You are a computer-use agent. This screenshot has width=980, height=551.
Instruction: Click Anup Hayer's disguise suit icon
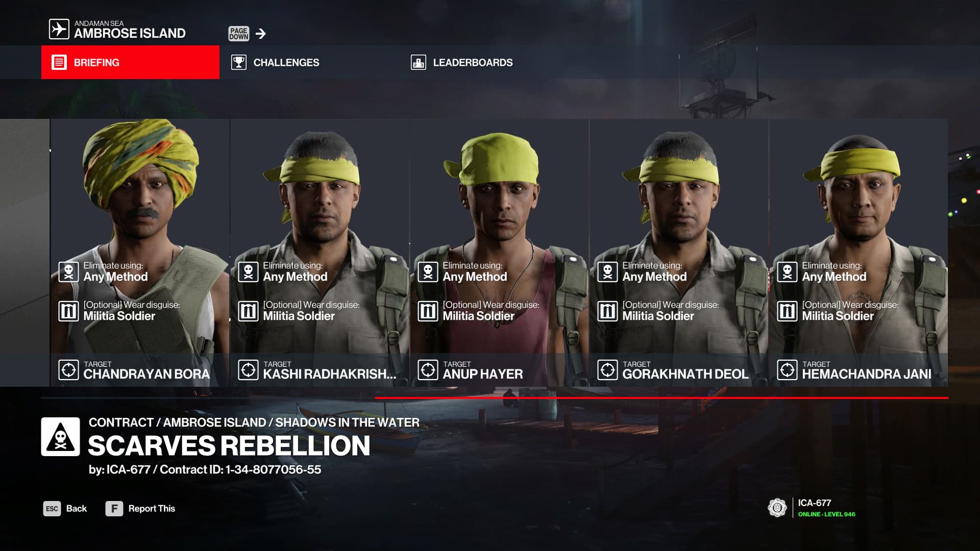(x=428, y=311)
